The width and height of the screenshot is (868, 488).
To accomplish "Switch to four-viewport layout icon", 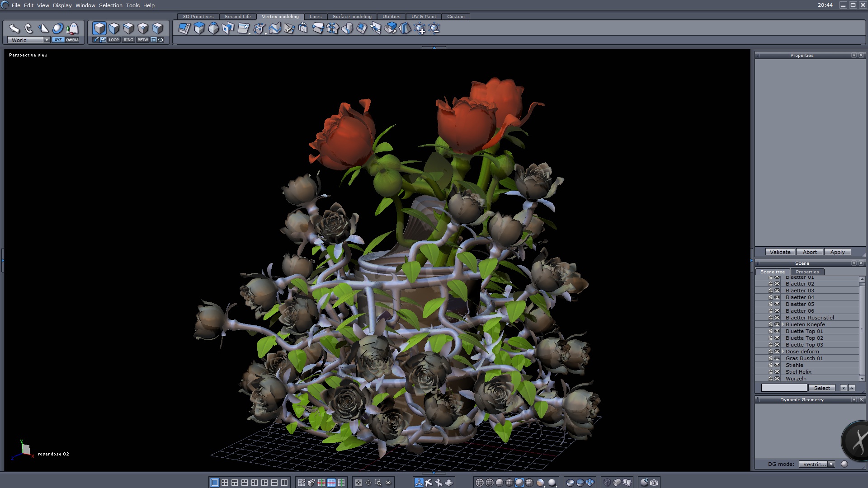I will point(225,483).
